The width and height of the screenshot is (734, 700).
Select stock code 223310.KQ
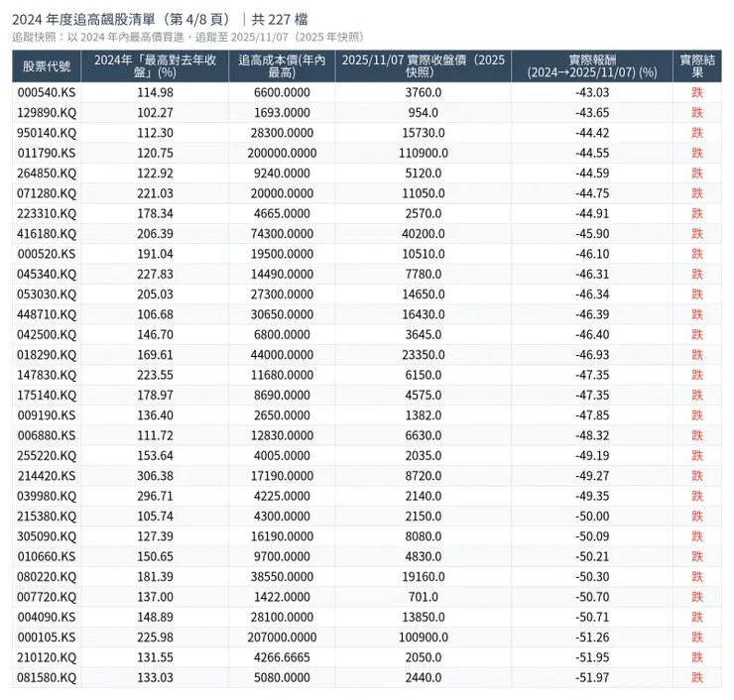(47, 213)
